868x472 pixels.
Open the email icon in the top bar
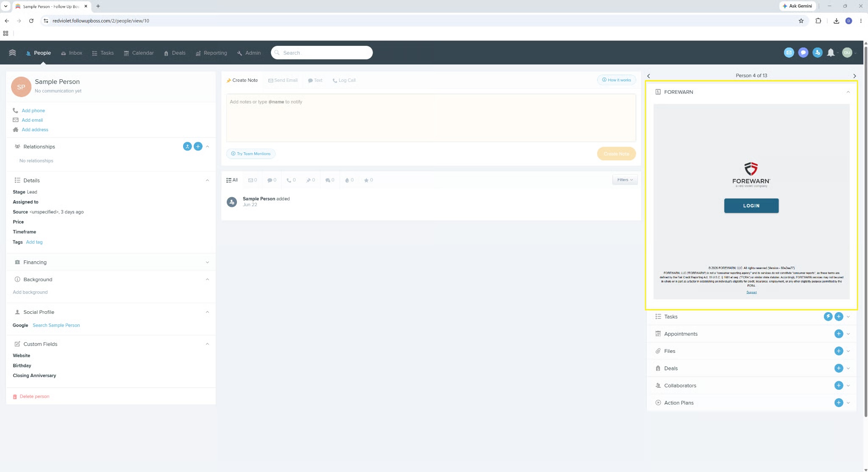click(x=789, y=53)
